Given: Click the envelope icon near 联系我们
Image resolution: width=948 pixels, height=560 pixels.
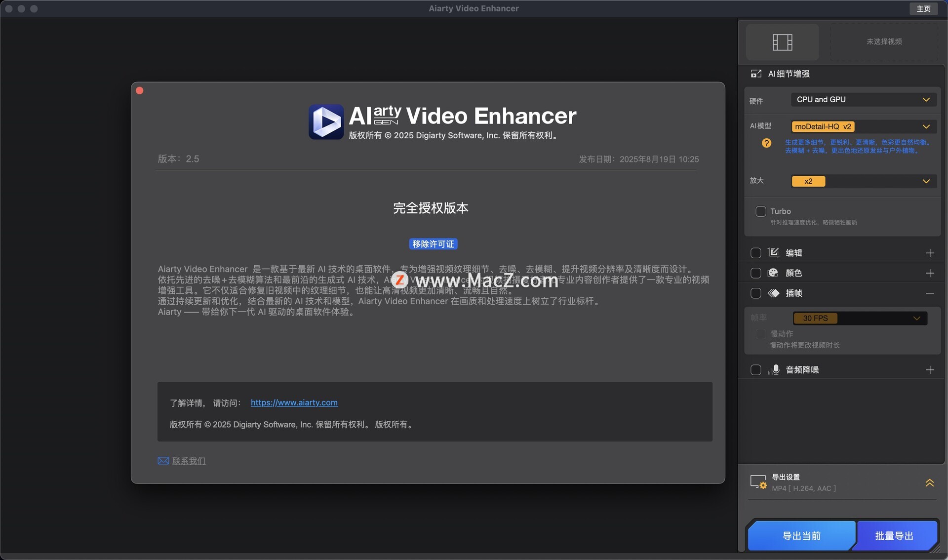Looking at the screenshot, I should (x=163, y=461).
